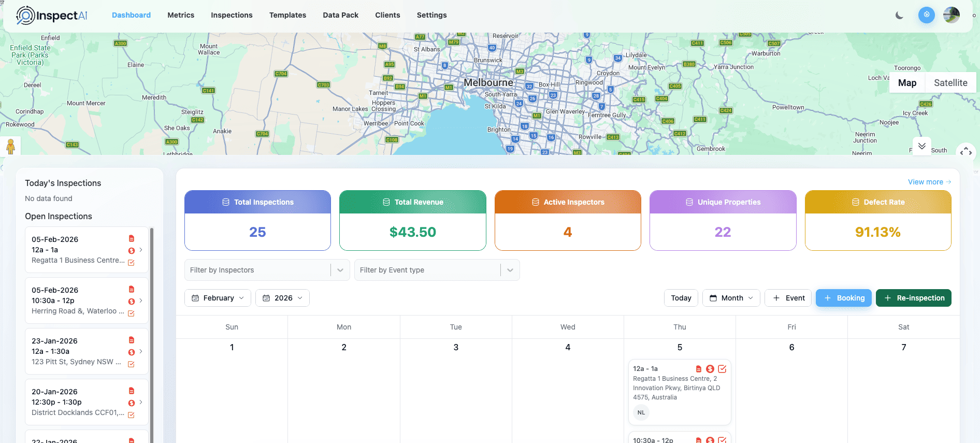Open calendar event Regatta 1 Business Centre
The height and width of the screenshot is (443, 980).
click(680, 392)
